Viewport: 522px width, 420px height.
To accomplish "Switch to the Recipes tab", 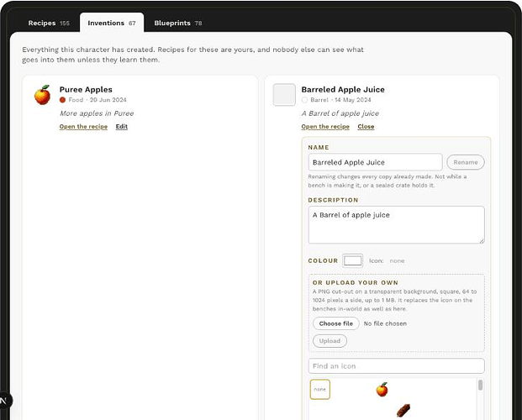I will pos(49,23).
